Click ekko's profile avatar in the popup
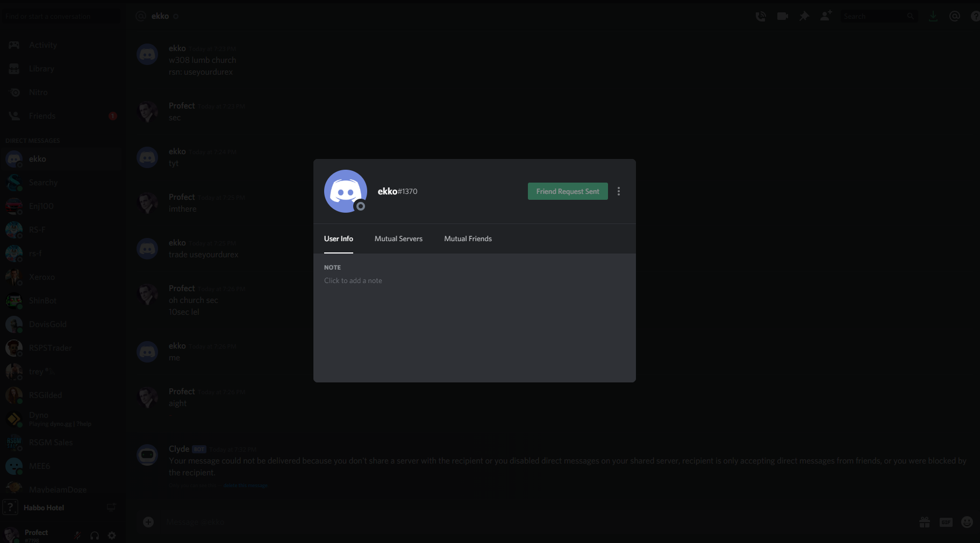 click(x=346, y=191)
